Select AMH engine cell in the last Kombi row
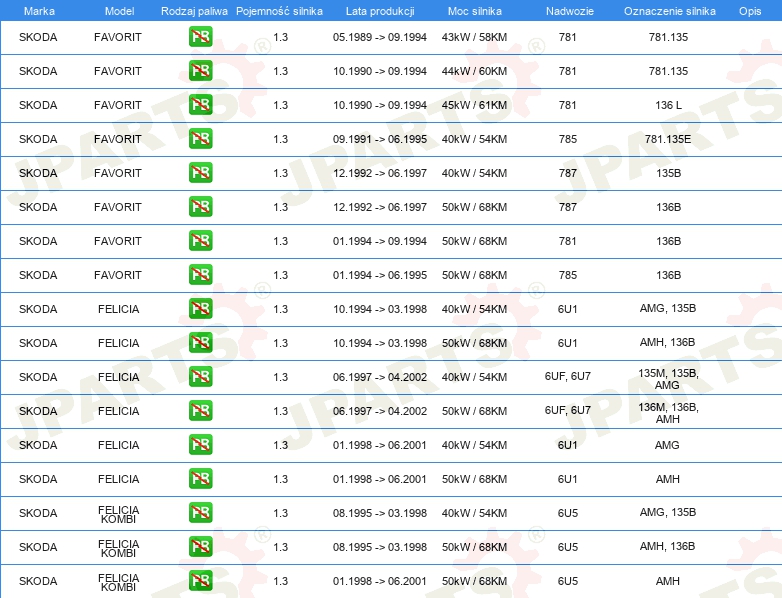The width and height of the screenshot is (782, 598). (668, 581)
